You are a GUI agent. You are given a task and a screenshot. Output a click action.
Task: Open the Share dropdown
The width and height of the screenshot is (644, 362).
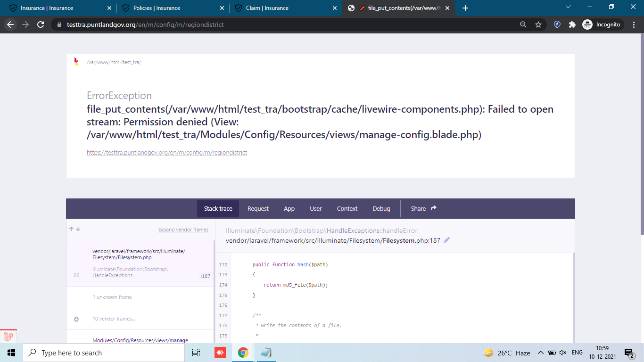pos(423,209)
